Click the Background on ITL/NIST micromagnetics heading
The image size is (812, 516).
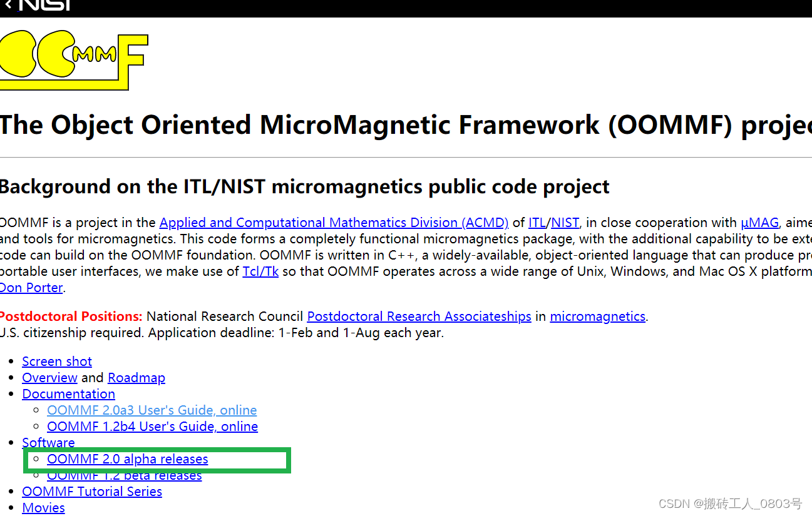[304, 186]
